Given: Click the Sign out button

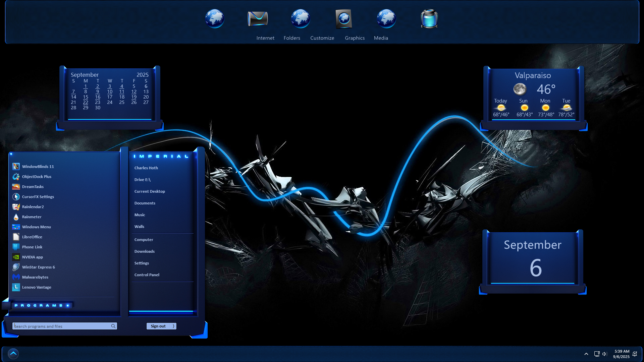Looking at the screenshot, I should 158,326.
